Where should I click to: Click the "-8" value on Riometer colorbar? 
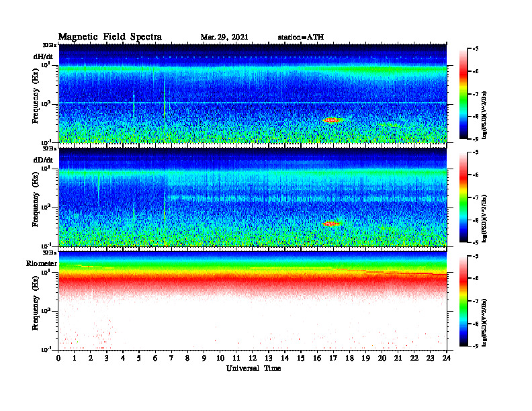(x=476, y=324)
